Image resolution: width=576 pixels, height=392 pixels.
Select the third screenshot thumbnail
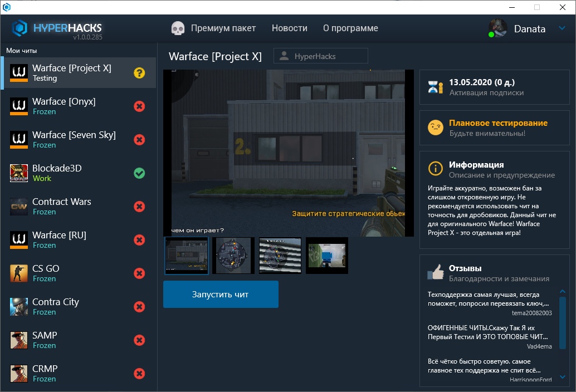tap(280, 256)
